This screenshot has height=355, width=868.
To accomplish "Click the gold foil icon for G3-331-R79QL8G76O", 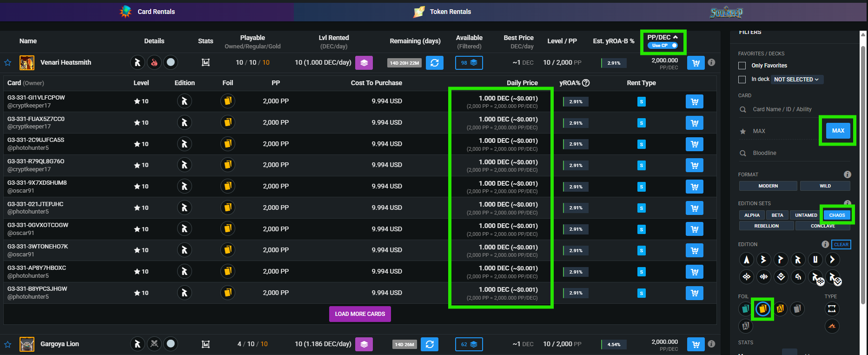I will point(228,165).
